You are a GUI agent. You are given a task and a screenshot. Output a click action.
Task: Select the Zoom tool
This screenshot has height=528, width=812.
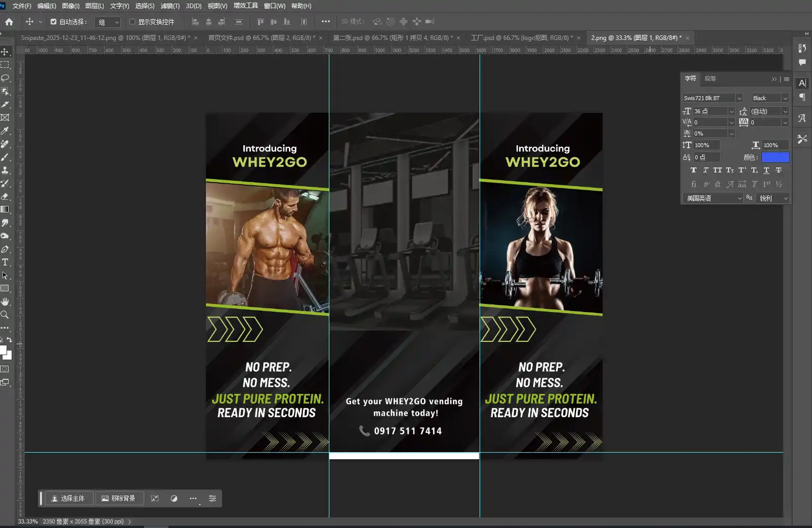(x=6, y=315)
